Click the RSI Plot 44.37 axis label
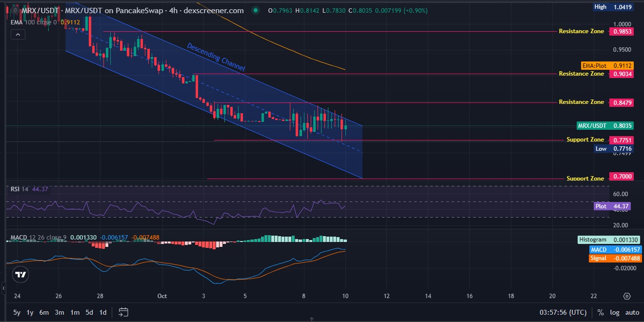Image resolution: width=644 pixels, height=322 pixels. point(613,206)
